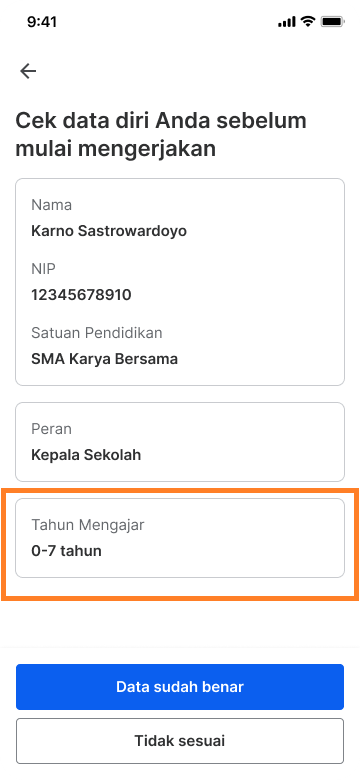360x780 pixels.
Task: Tap the name Karno Sastrowardoyo
Action: point(109,231)
